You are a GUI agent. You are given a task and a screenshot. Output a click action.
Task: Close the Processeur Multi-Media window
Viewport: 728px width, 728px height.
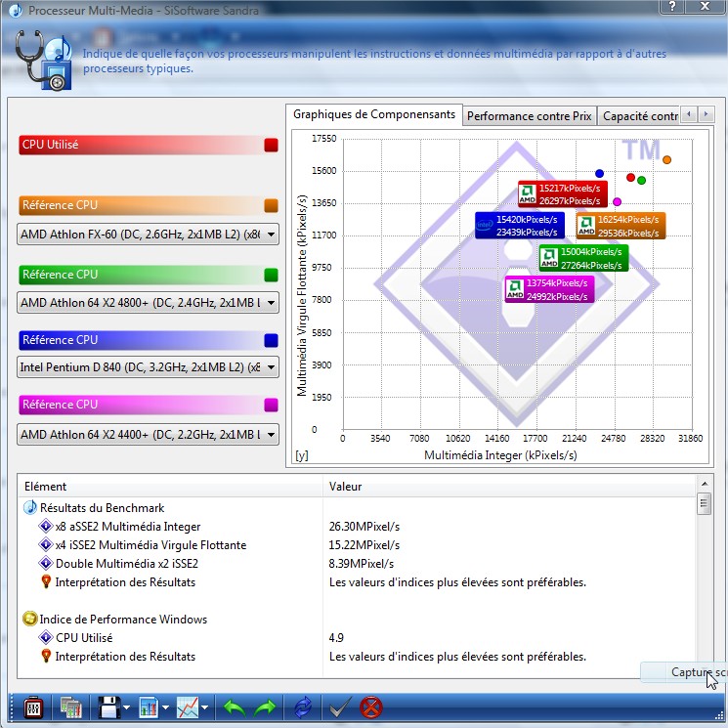pyautogui.click(x=706, y=6)
